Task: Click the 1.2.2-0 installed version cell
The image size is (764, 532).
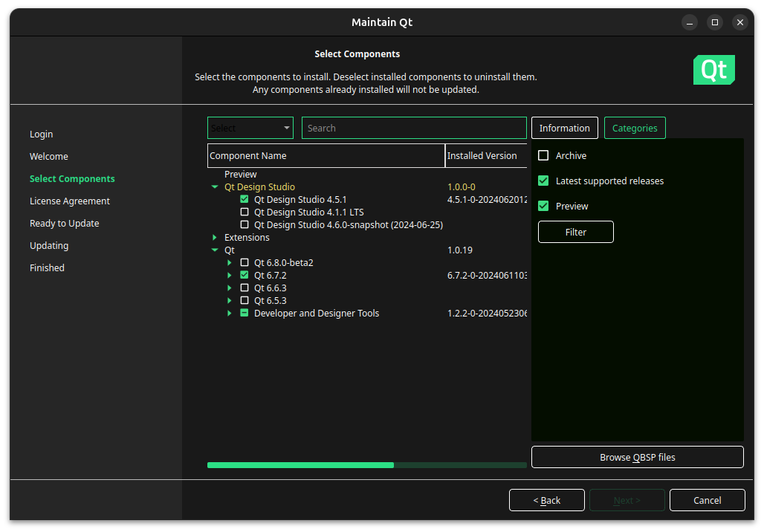Action: [x=487, y=314]
